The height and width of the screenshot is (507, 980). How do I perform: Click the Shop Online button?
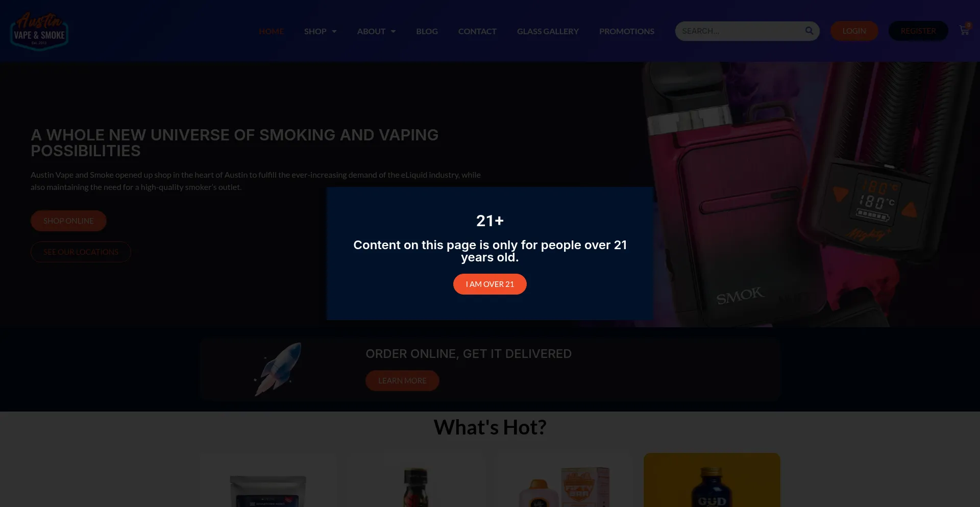pyautogui.click(x=68, y=221)
